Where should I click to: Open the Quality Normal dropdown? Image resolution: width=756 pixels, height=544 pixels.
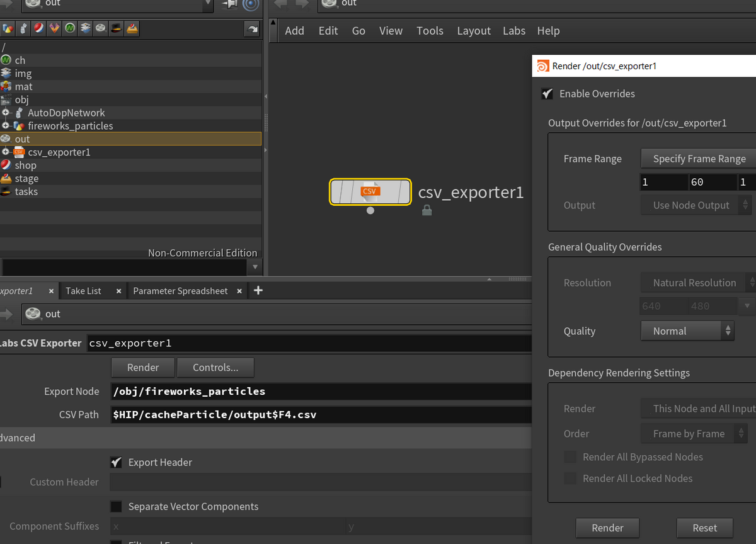[x=687, y=331]
